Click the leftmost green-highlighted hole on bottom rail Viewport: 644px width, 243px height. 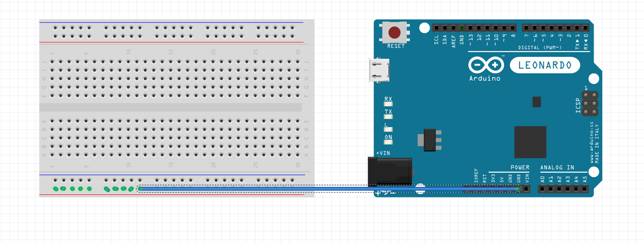(x=56, y=189)
